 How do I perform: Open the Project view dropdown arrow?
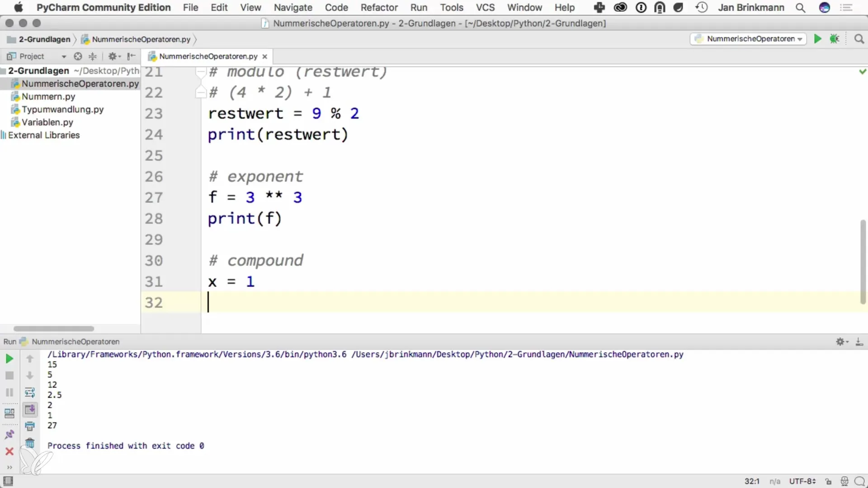(x=64, y=56)
